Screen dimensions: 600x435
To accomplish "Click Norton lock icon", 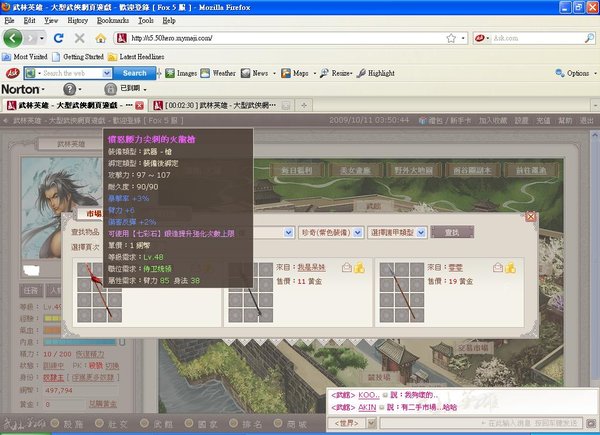I will [x=110, y=89].
